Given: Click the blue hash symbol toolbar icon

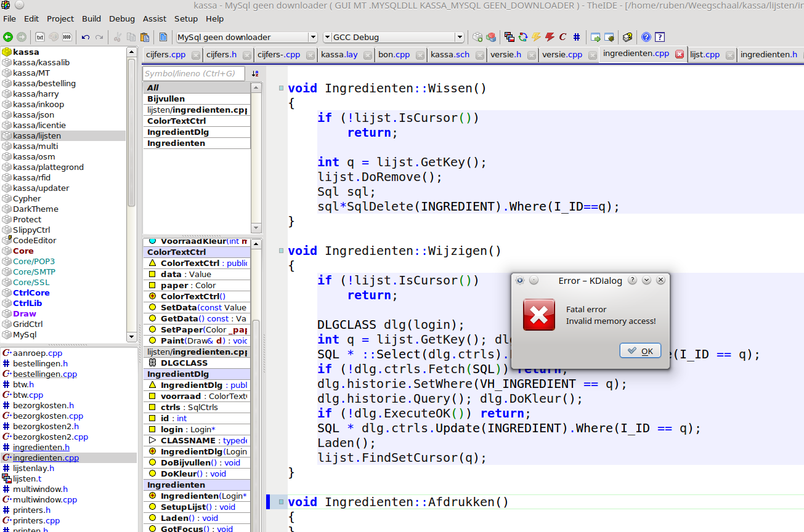Looking at the screenshot, I should pyautogui.click(x=576, y=37).
